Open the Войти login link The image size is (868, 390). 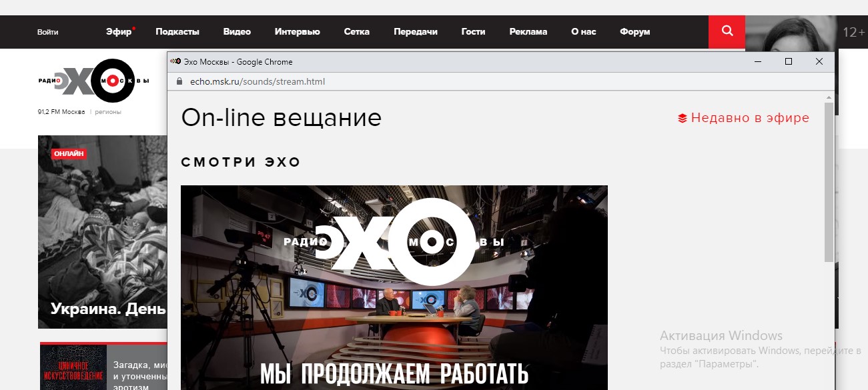pos(47,32)
